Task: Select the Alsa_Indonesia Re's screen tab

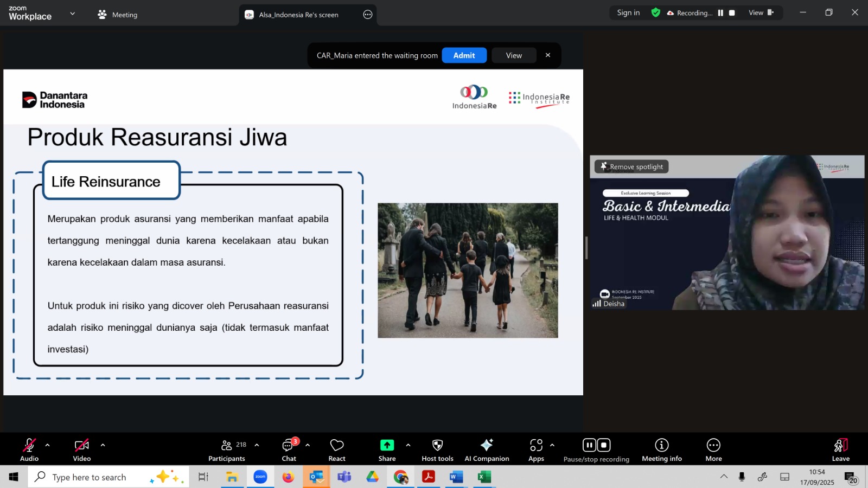Action: tap(298, 15)
